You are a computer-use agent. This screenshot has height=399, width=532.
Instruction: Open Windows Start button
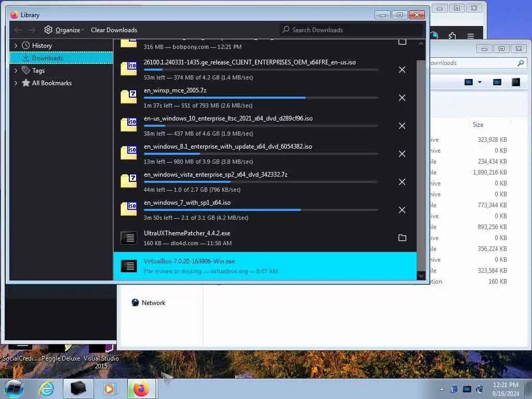(14, 389)
